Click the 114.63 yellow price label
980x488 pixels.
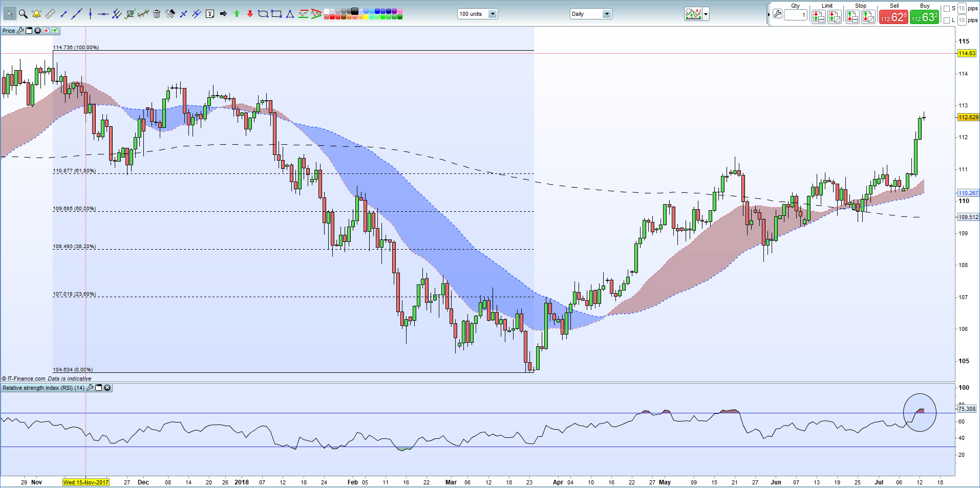click(967, 53)
